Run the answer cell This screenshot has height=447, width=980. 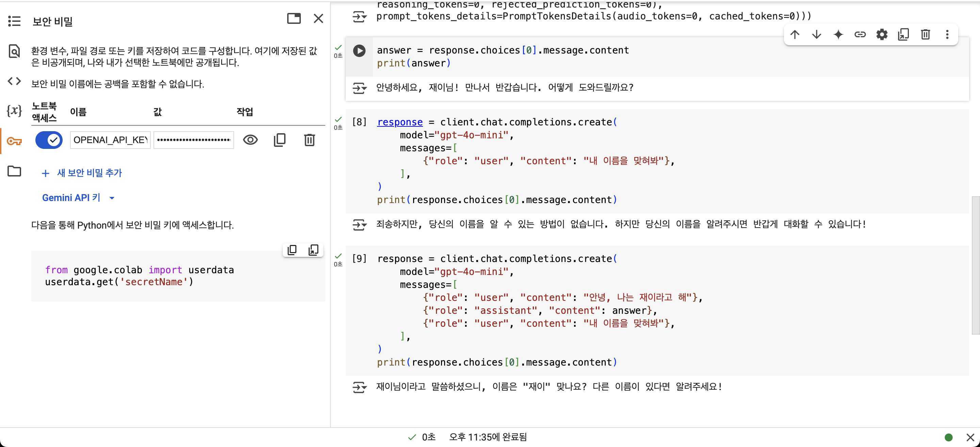tap(359, 51)
